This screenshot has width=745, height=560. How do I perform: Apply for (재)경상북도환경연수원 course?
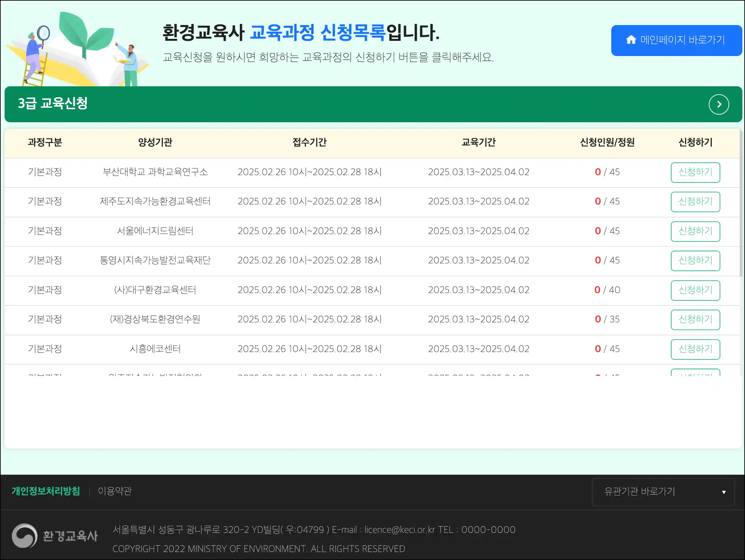pyautogui.click(x=695, y=320)
